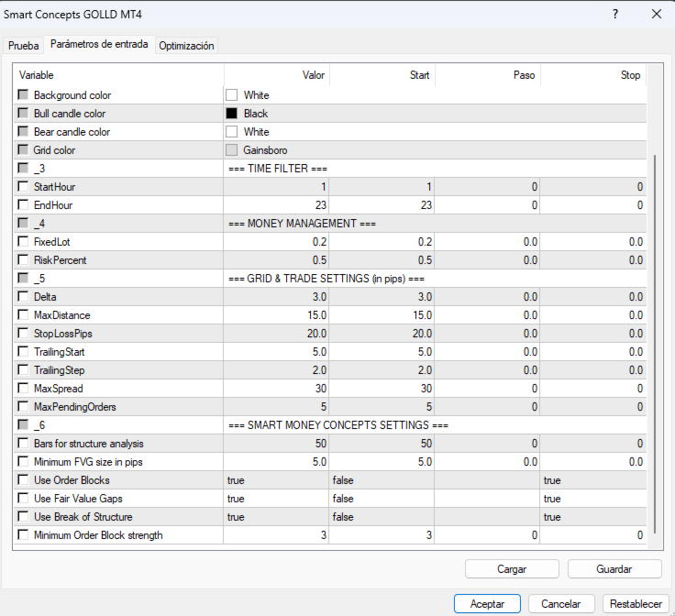Enable the Use Break of Structure checkbox
This screenshot has height=616, width=675.
click(23, 517)
